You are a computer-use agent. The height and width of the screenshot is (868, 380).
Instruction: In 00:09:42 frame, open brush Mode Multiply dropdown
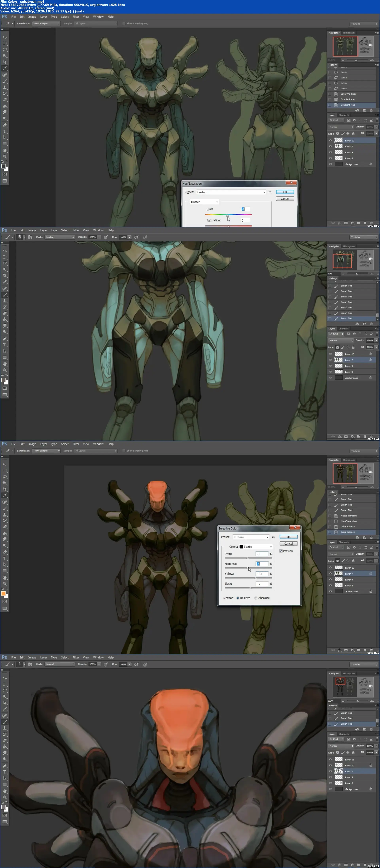click(x=60, y=237)
